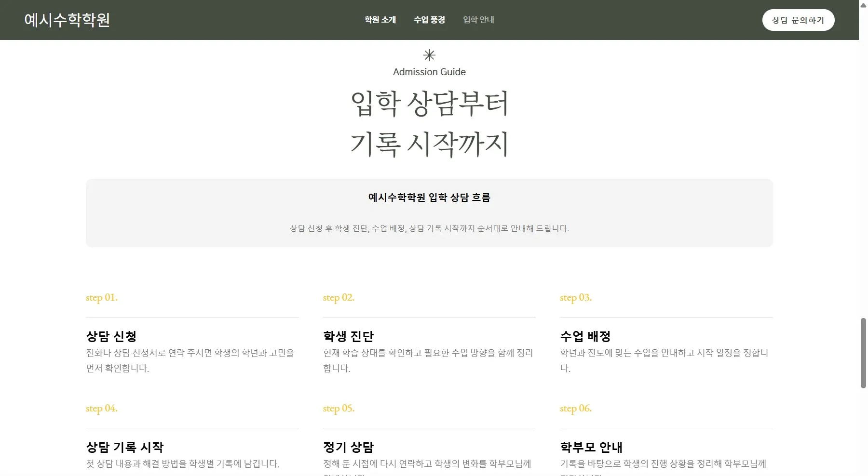The height and width of the screenshot is (476, 868).
Task: Click the text starting 학년과 진도에 맞는
Action: point(665,360)
